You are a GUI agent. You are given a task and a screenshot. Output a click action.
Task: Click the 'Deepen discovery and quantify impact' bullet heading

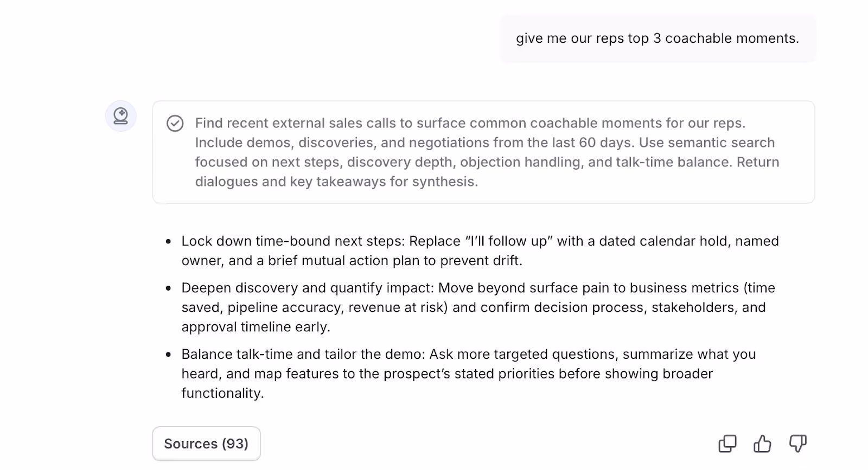(x=307, y=288)
